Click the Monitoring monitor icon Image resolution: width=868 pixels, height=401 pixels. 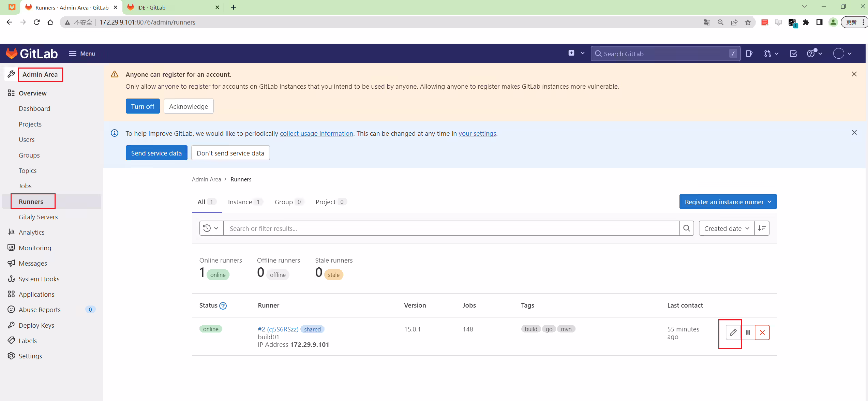tap(11, 248)
